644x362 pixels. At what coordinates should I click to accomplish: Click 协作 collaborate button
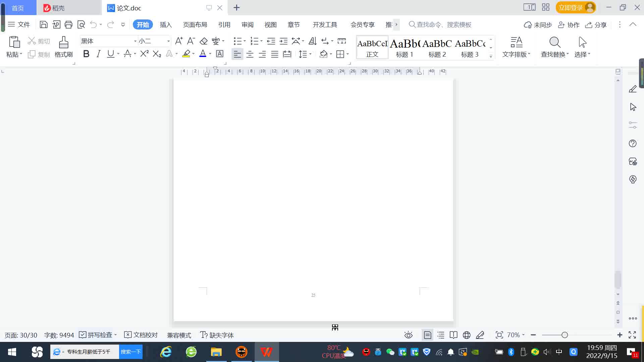[x=569, y=25]
